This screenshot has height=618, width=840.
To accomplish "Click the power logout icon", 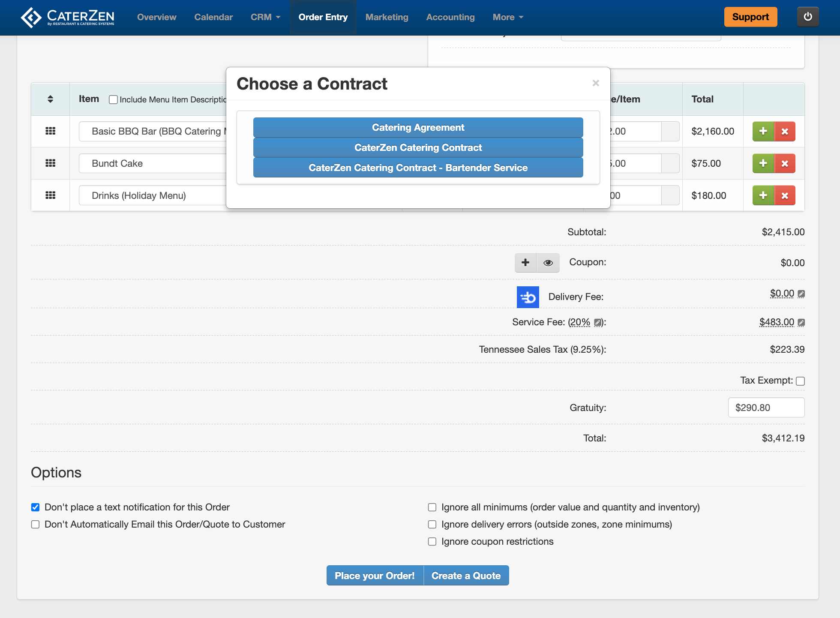I will click(x=807, y=17).
